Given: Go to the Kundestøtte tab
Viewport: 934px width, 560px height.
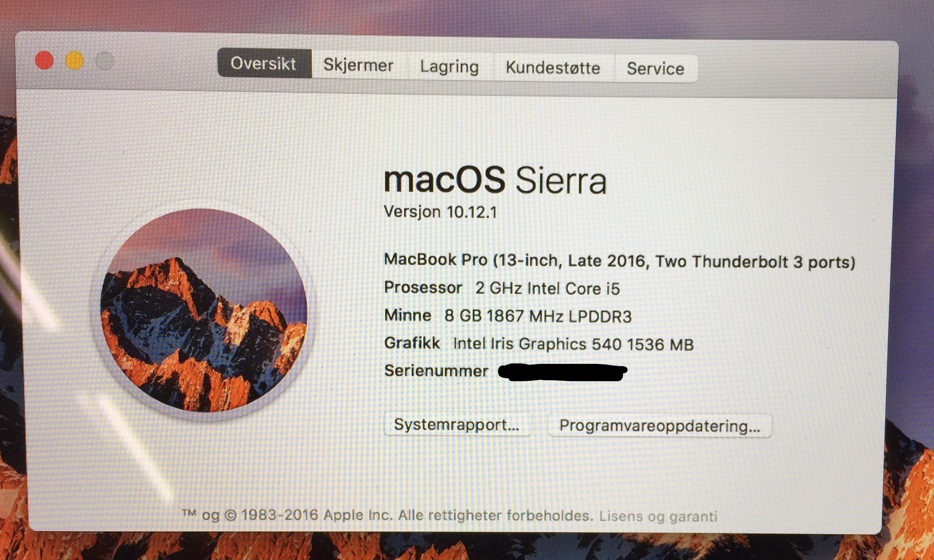Looking at the screenshot, I should pos(554,68).
